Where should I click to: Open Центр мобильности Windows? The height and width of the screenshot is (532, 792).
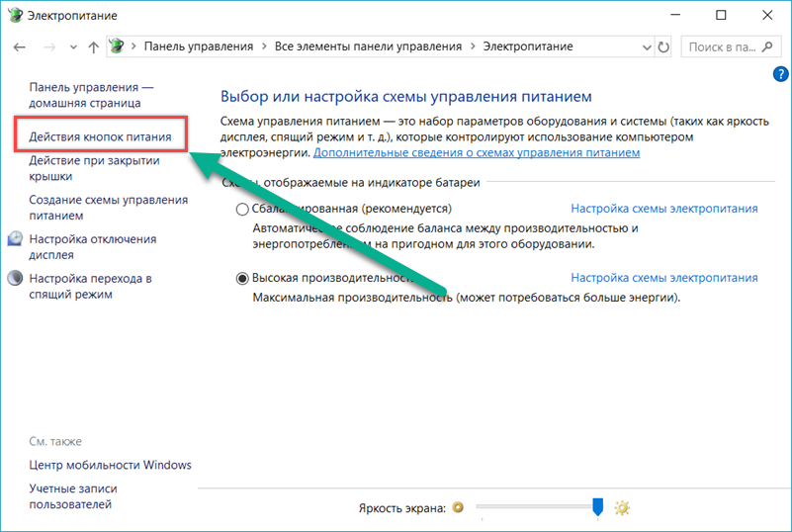click(x=110, y=465)
